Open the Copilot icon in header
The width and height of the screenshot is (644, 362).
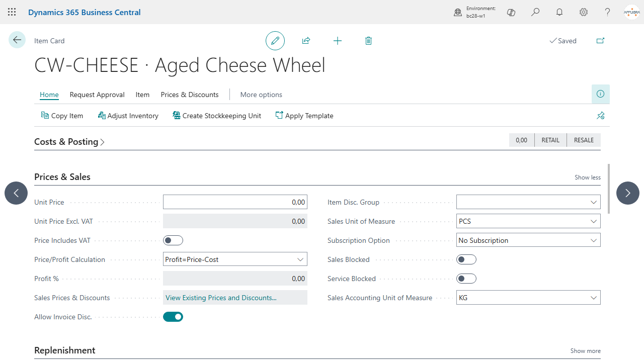coord(511,12)
